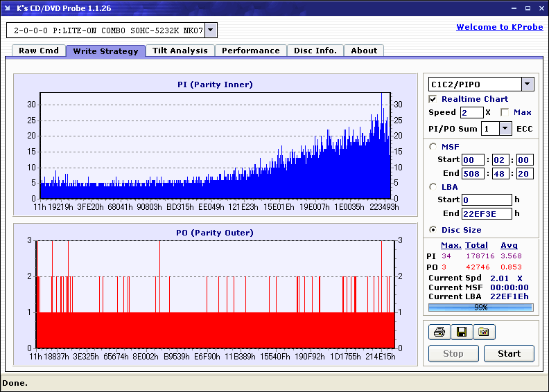Toggle the Max speed checkbox

(x=505, y=112)
